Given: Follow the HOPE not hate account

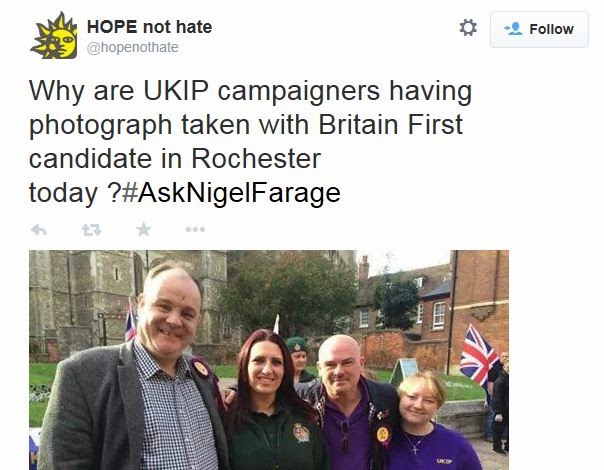Looking at the screenshot, I should (539, 29).
